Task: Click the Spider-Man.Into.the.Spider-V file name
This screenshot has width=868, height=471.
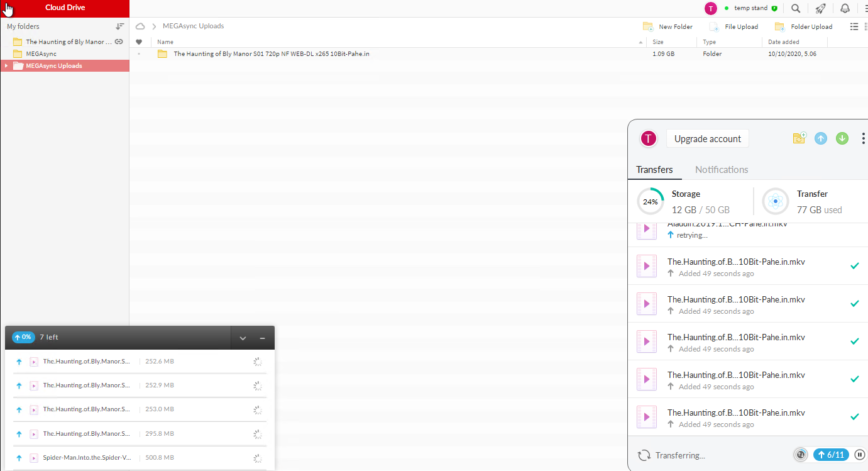Action: (87, 458)
